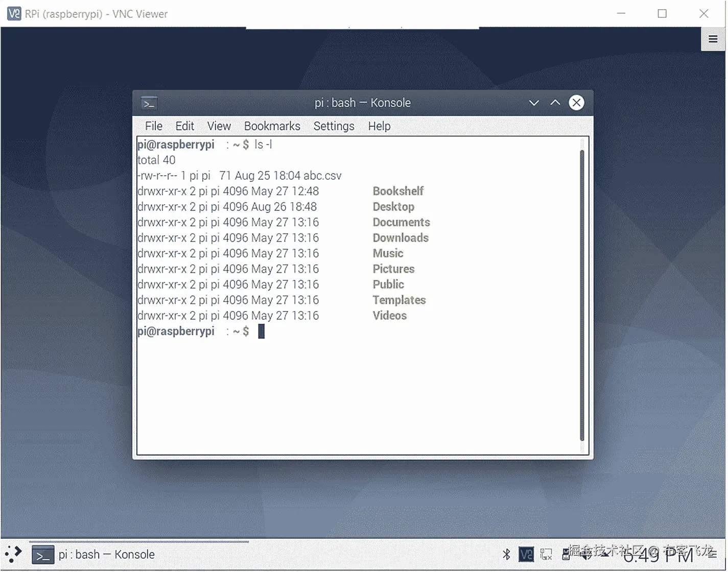Screen dimensions: 728x572
Task: Click the Public directory name
Action: point(389,285)
